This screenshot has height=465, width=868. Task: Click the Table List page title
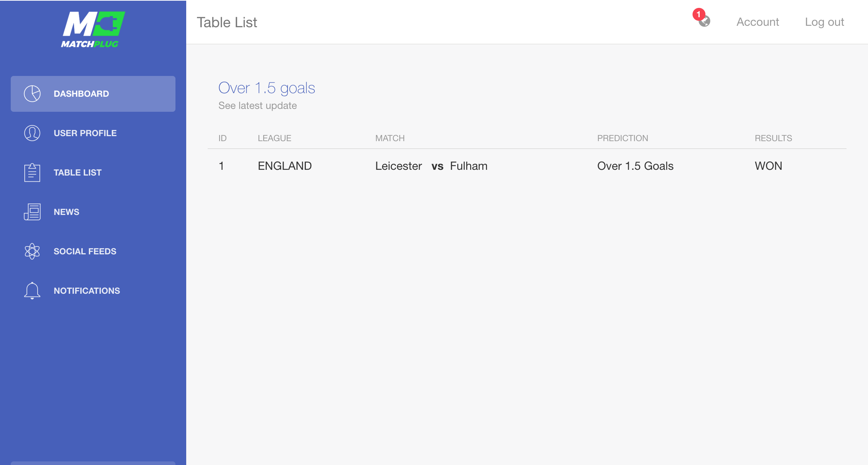tap(227, 22)
